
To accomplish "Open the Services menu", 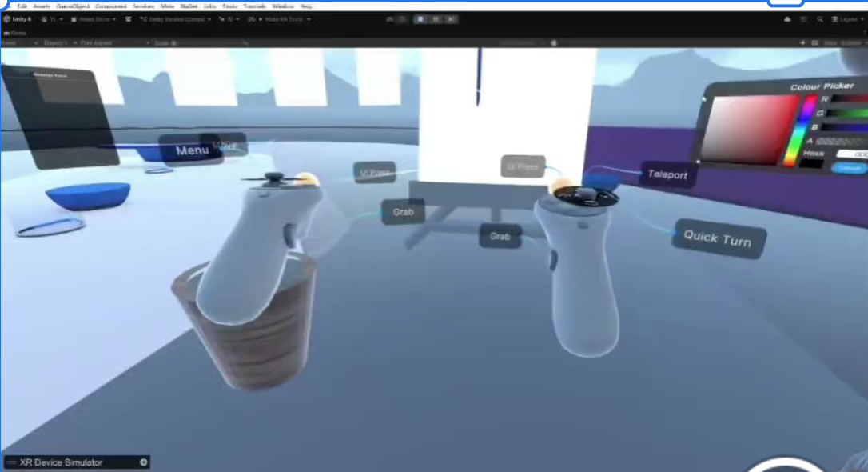I will (143, 6).
